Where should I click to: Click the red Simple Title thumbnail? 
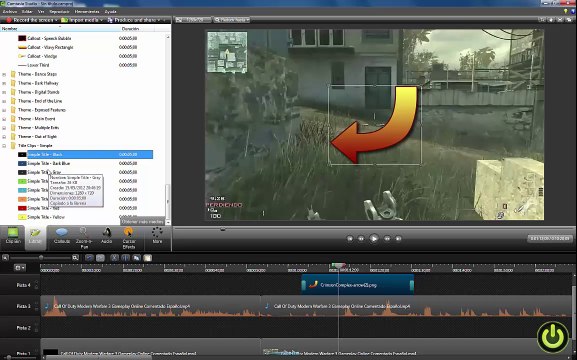[x=22, y=208]
